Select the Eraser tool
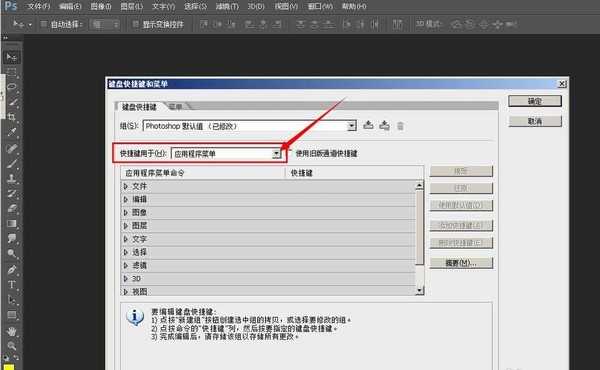 point(11,209)
